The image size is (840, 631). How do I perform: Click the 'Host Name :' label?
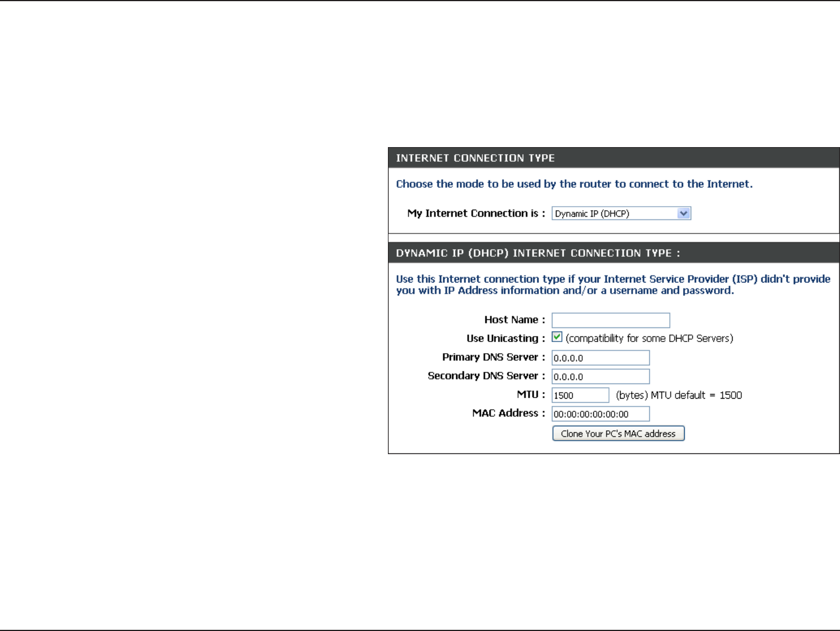tap(514, 320)
